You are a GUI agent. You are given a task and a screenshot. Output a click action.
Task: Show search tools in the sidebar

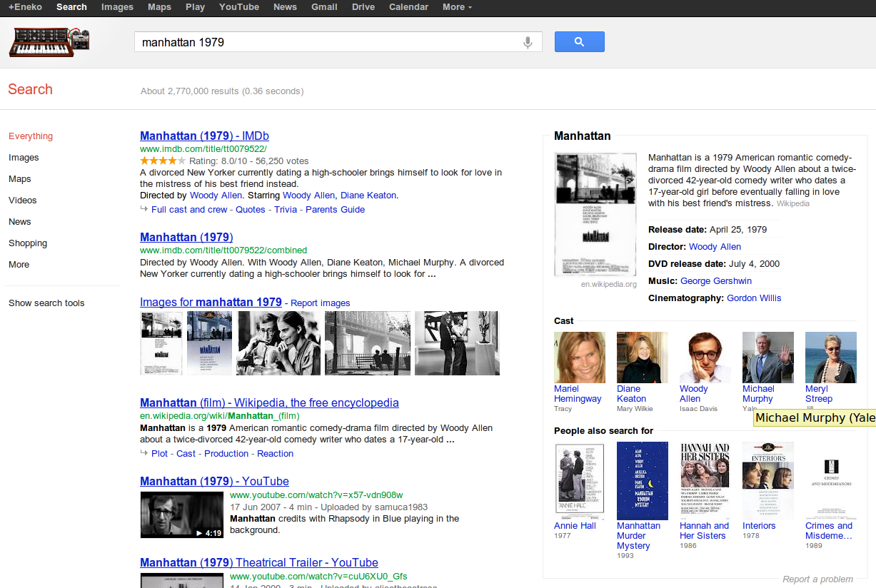pyautogui.click(x=46, y=303)
